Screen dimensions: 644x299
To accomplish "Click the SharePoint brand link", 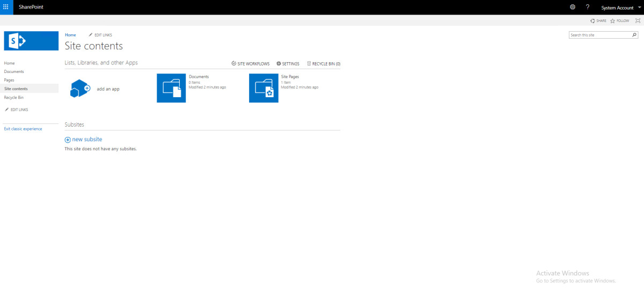I will click(31, 7).
